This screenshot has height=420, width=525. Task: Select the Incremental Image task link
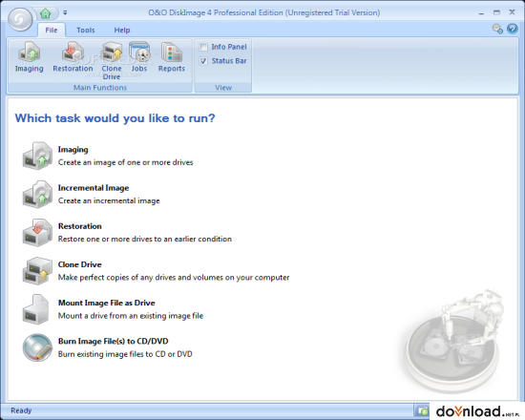click(x=94, y=188)
